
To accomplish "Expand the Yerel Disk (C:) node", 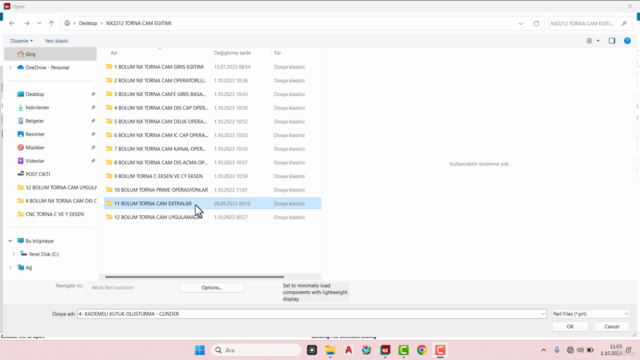I will tap(14, 254).
